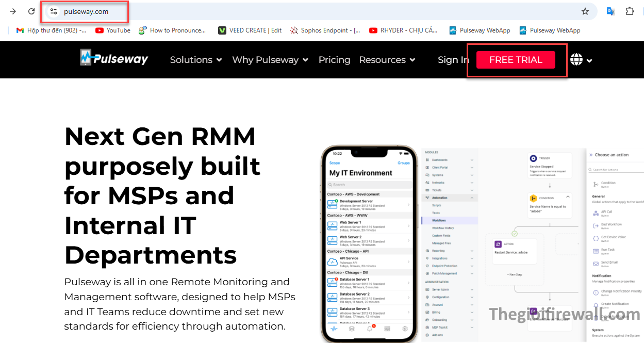Open the YouTube bookmark
The width and height of the screenshot is (644, 343).
point(113,30)
